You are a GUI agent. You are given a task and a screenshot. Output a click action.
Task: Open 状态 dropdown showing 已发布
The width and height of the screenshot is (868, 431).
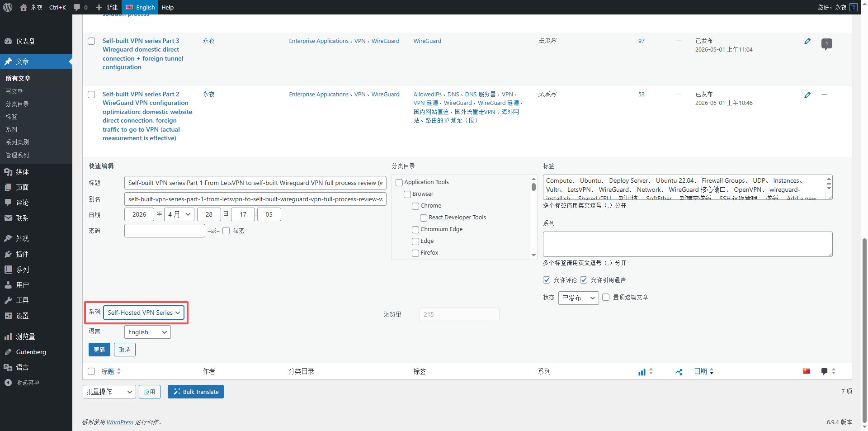(579, 298)
